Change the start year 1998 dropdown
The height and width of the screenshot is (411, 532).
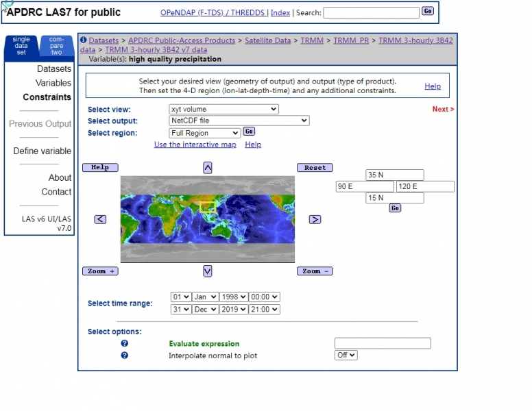click(233, 297)
